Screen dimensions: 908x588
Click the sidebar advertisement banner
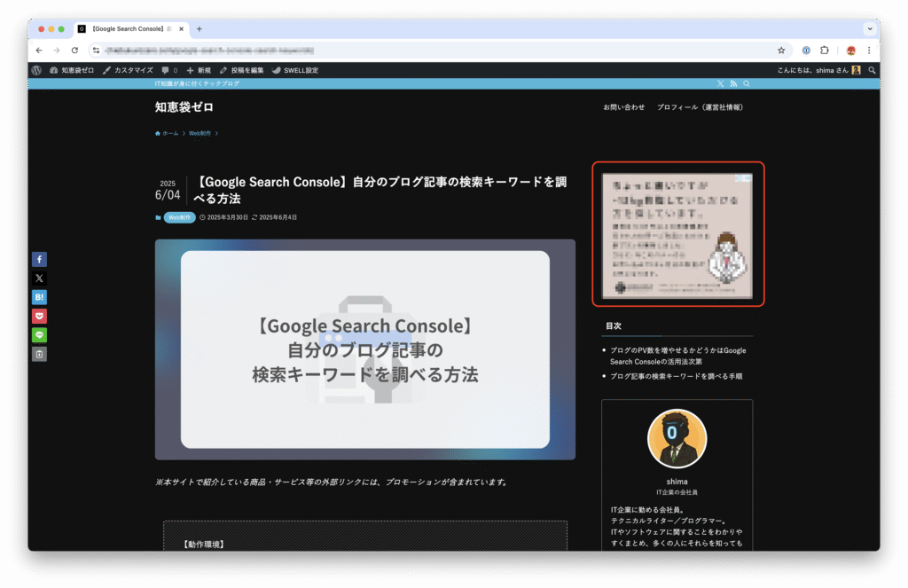[677, 235]
